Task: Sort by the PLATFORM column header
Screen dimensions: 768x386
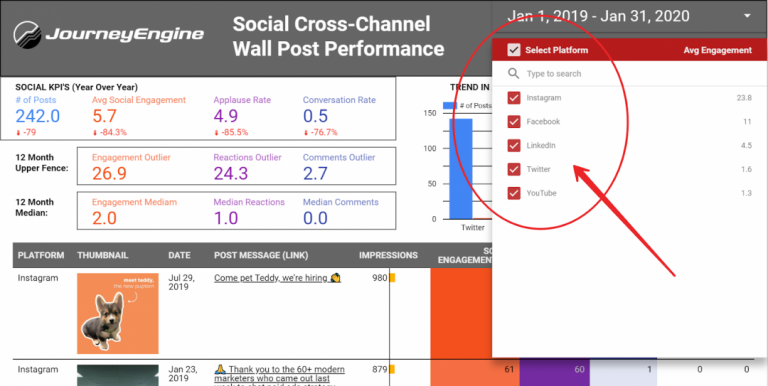Action: (x=41, y=255)
